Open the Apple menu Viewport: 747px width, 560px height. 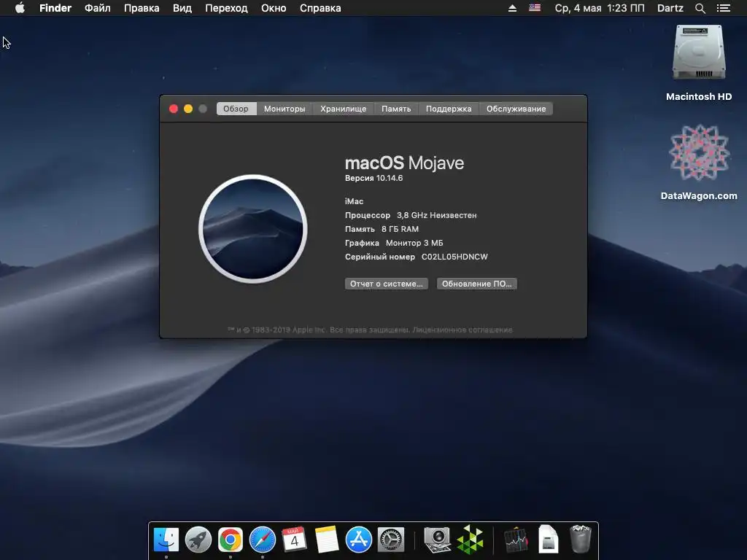tap(20, 8)
